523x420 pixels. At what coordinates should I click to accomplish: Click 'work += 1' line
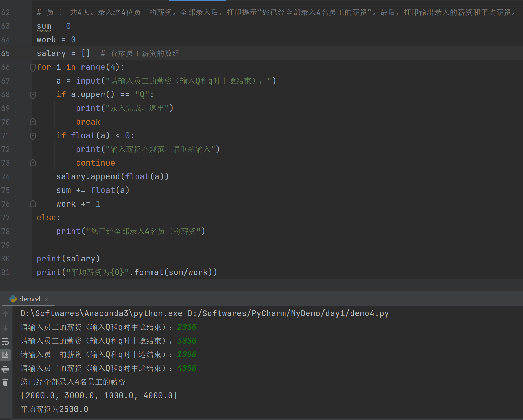click(78, 204)
